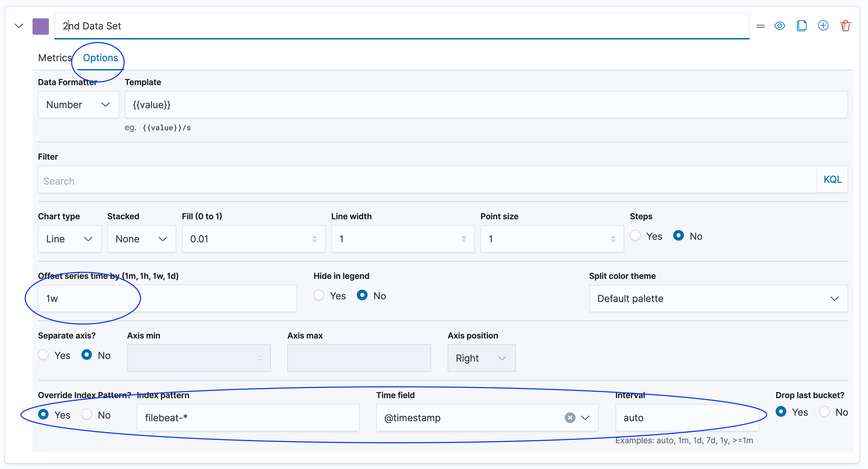Clone the series with the copy icon
868x469 pixels.
801,26
